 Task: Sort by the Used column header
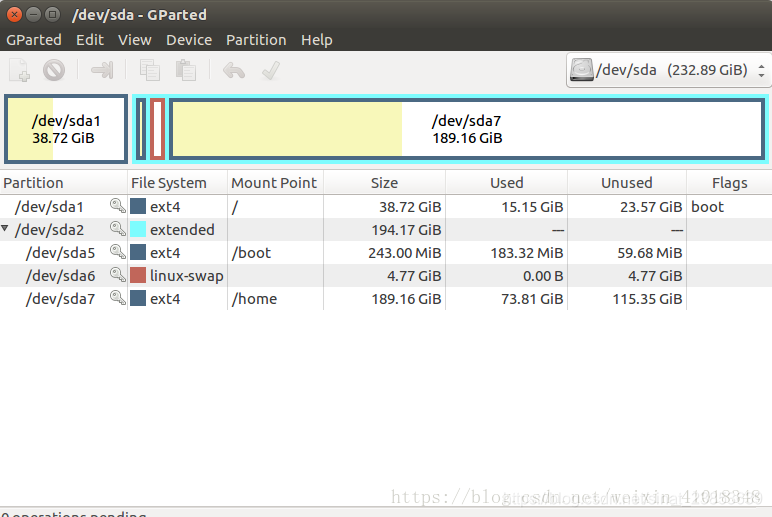pos(507,183)
